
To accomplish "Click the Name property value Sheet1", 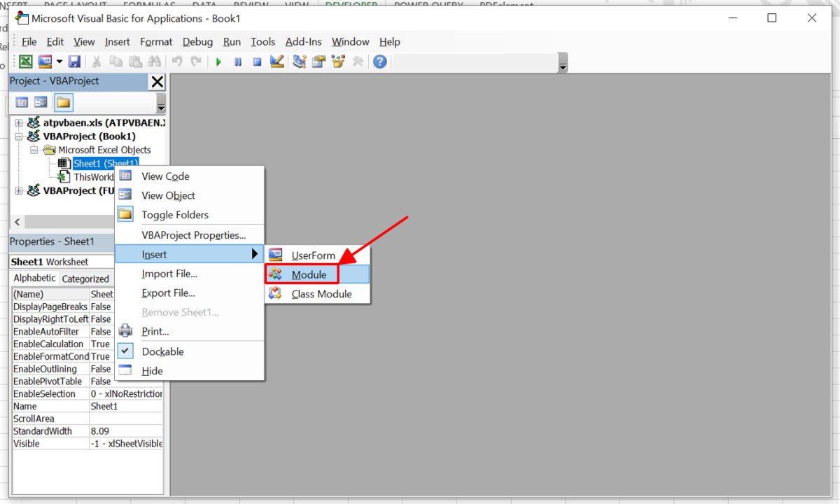I will pyautogui.click(x=127, y=406).
